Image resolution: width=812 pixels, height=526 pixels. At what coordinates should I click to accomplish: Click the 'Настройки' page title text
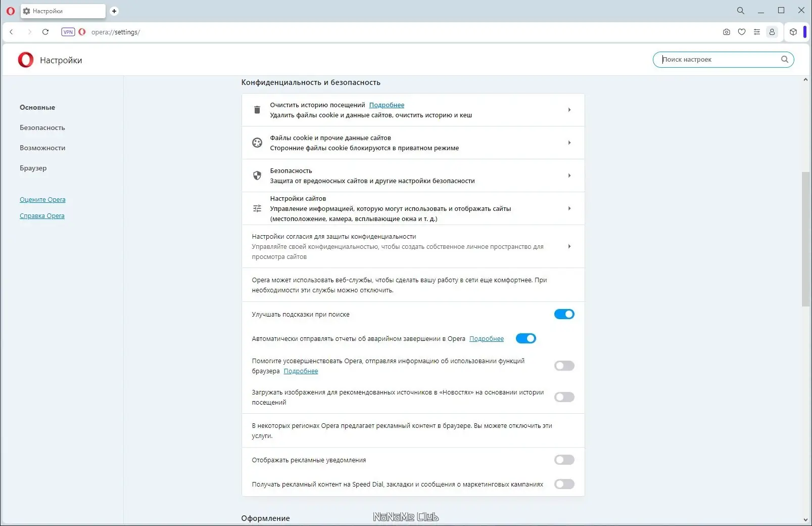61,60
